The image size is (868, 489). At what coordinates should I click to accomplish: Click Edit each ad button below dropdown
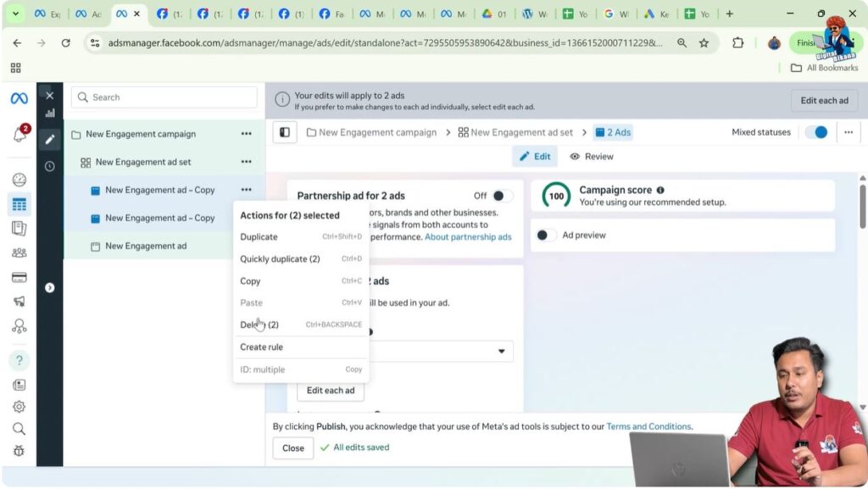pyautogui.click(x=331, y=391)
